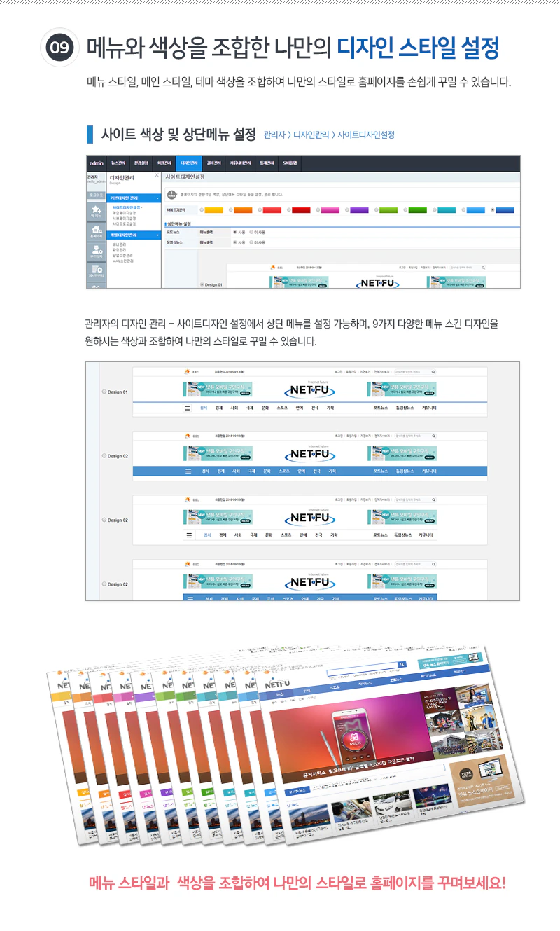This screenshot has height=931, width=560.
Task: Click the NETFU logo in Design 01 preview
Action: (311, 389)
